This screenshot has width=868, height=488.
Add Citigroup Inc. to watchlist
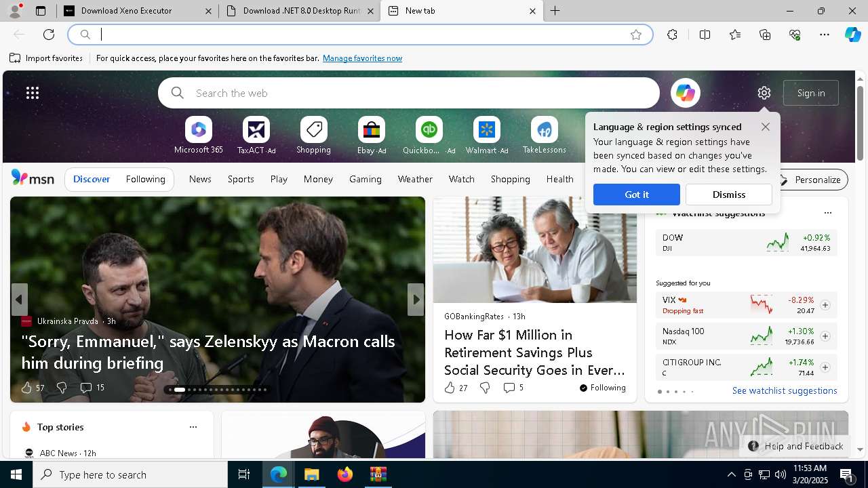click(825, 367)
